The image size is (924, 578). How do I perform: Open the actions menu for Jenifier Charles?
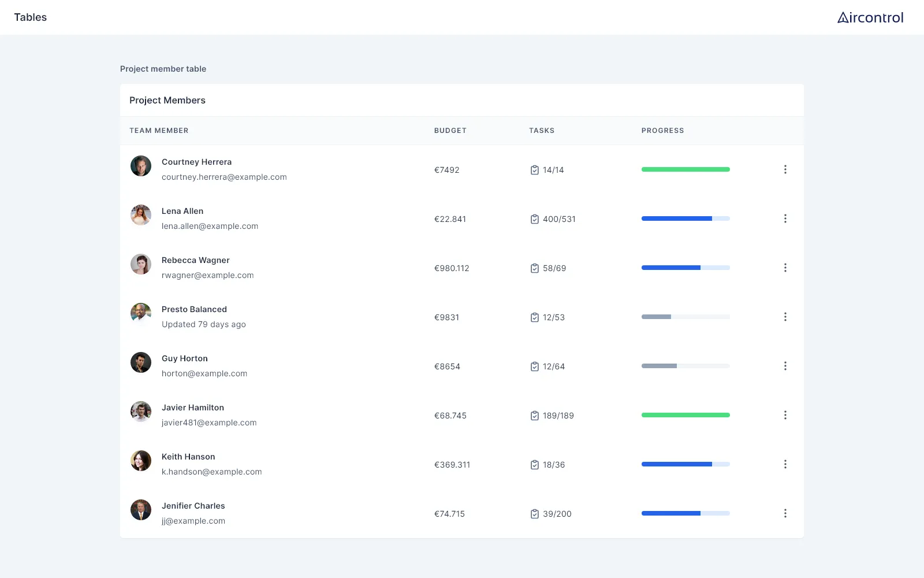tap(785, 513)
